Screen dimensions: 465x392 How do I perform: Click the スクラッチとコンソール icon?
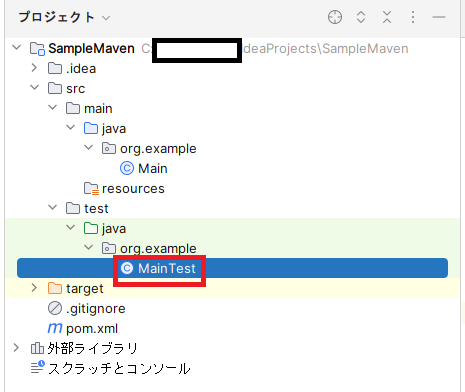tap(37, 367)
